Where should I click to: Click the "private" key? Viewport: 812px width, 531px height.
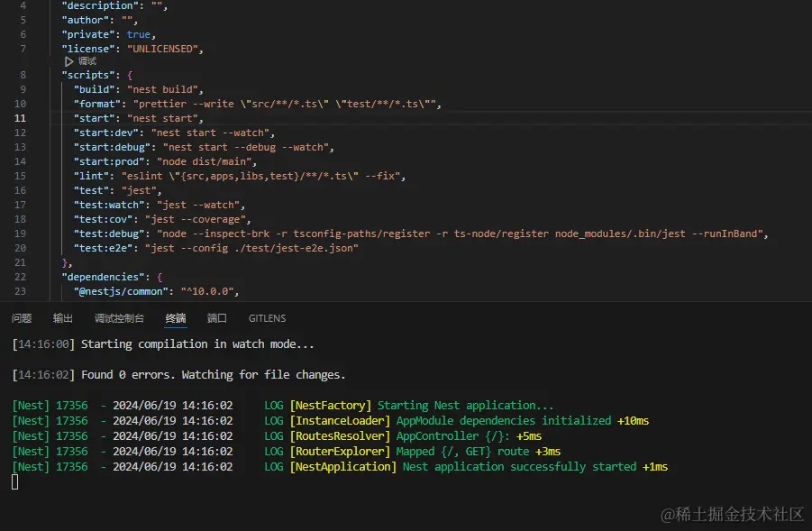88,34
